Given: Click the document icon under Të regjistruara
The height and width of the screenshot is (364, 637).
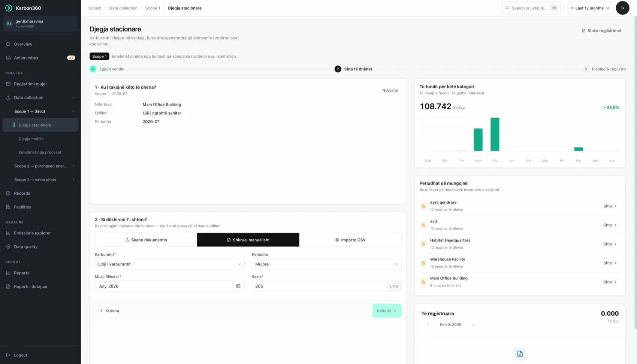Looking at the screenshot, I should click(520, 354).
